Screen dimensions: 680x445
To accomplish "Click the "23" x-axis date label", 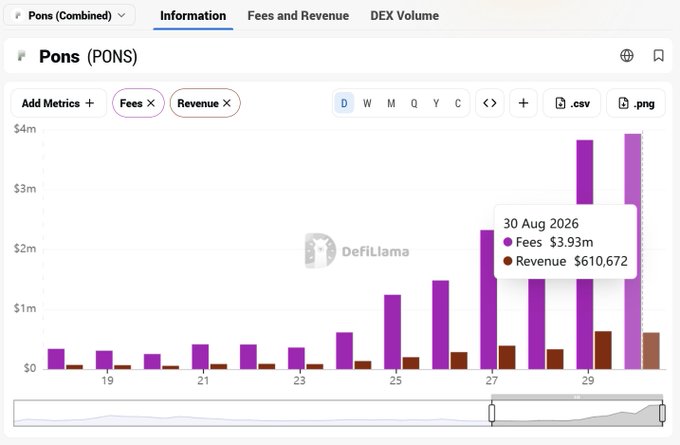I will point(299,380).
